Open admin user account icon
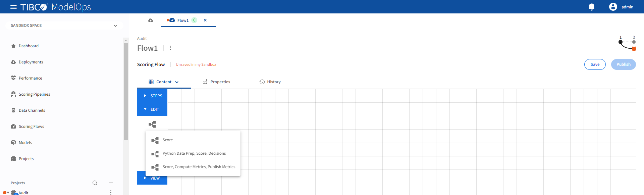The image size is (644, 195). pyautogui.click(x=613, y=7)
